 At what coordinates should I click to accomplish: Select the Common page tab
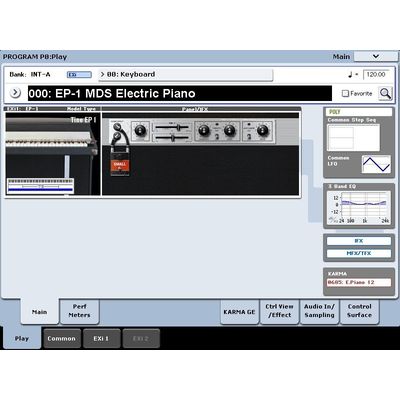click(61, 338)
